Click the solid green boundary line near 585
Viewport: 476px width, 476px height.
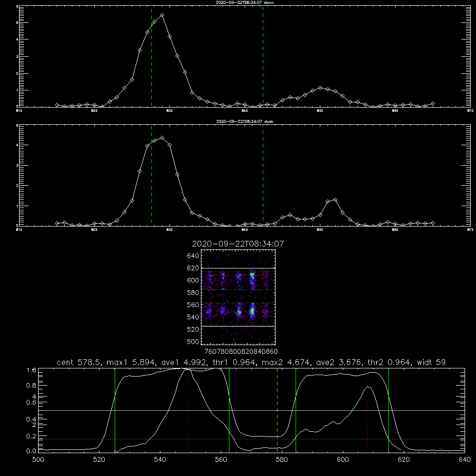pyautogui.click(x=296, y=410)
